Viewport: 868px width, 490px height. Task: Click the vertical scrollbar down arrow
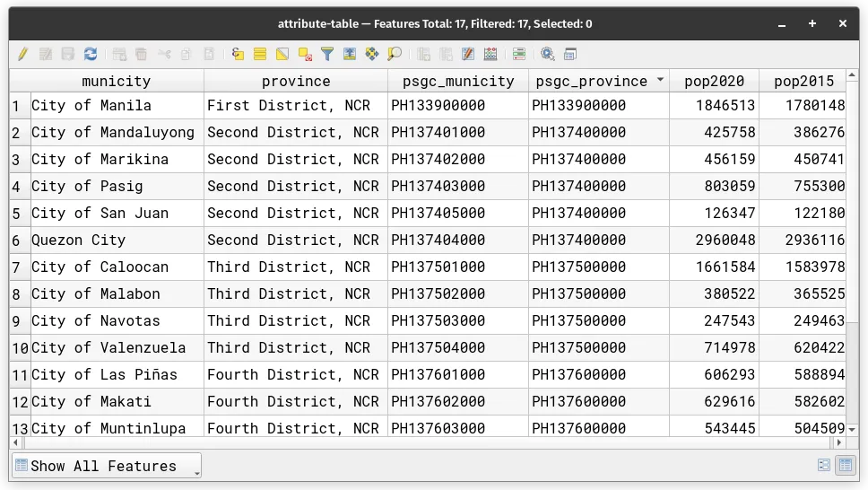click(852, 430)
